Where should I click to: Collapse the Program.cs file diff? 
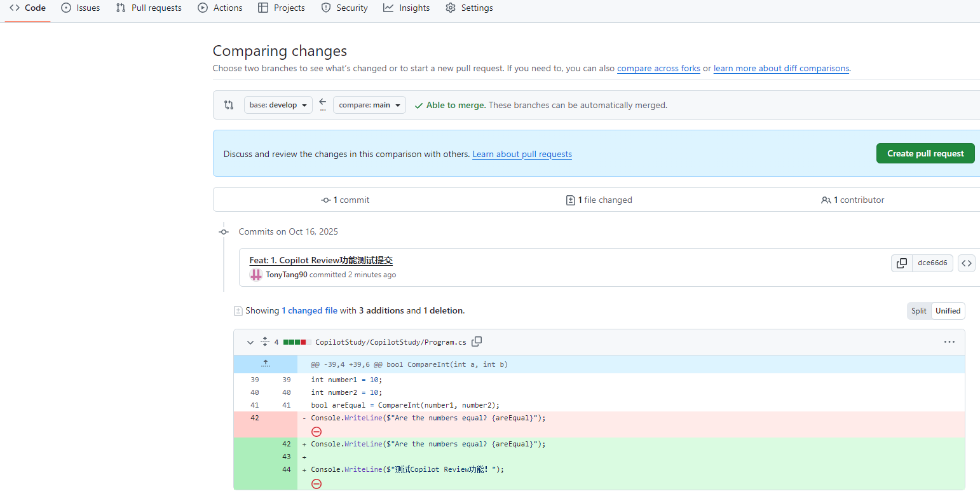(x=250, y=342)
